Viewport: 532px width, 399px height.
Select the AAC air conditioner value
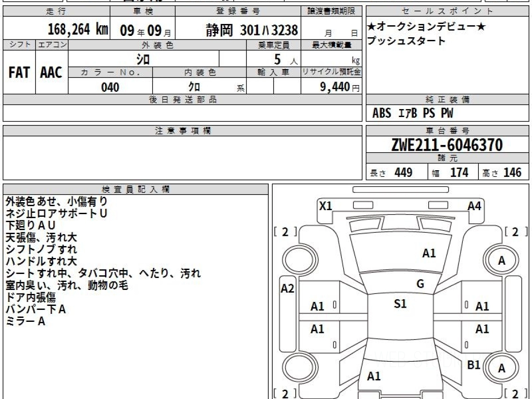(x=51, y=73)
